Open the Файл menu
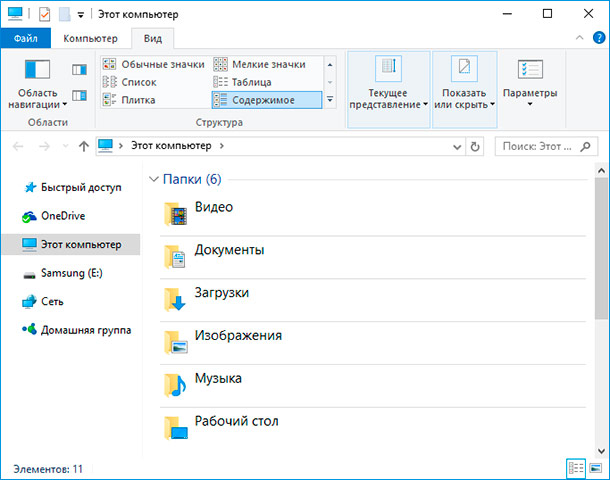The height and width of the screenshot is (480, 610). pyautogui.click(x=26, y=39)
